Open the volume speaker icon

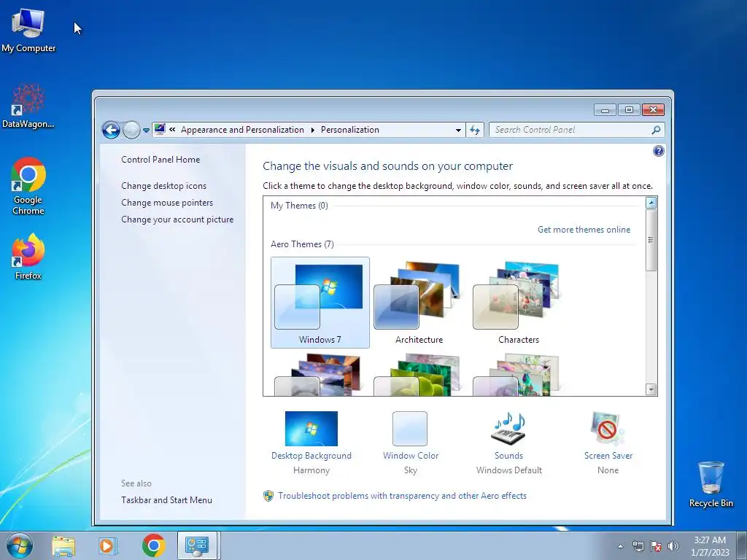point(673,546)
